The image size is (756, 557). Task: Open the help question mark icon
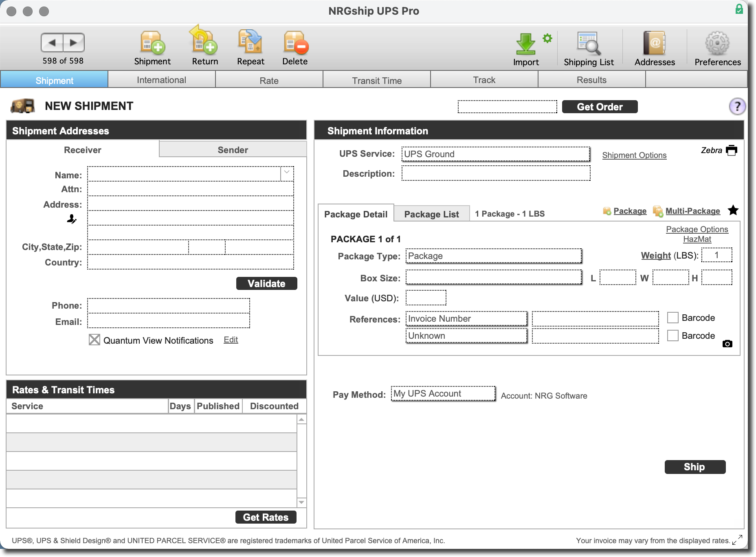pos(737,106)
